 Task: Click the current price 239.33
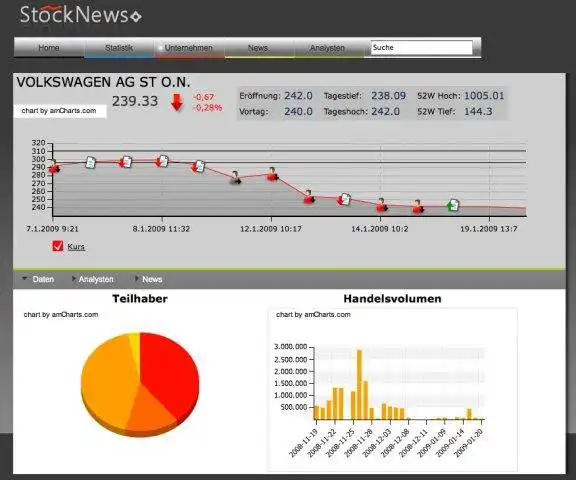[x=135, y=101]
